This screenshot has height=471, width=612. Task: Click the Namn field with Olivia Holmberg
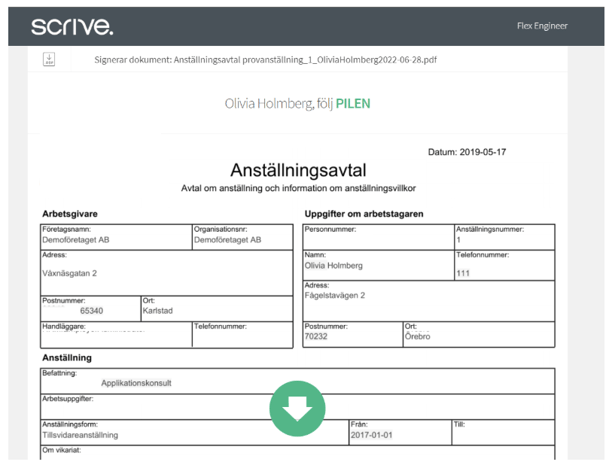point(377,261)
